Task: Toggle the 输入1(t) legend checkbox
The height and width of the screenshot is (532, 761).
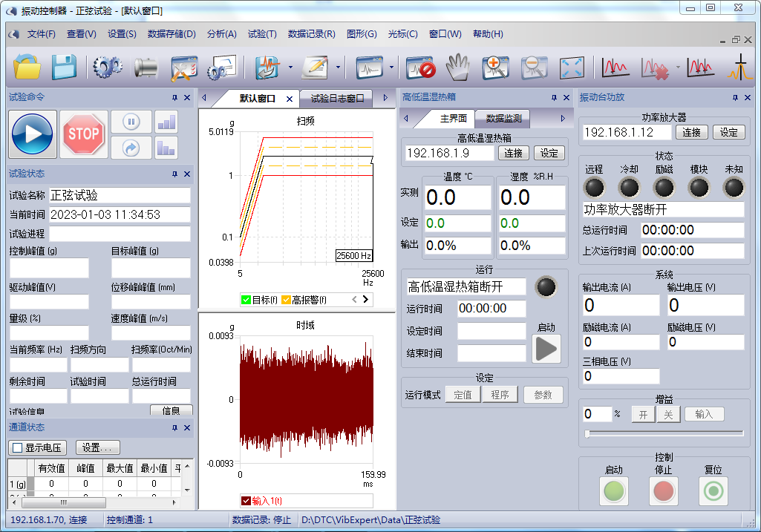Action: pos(246,501)
